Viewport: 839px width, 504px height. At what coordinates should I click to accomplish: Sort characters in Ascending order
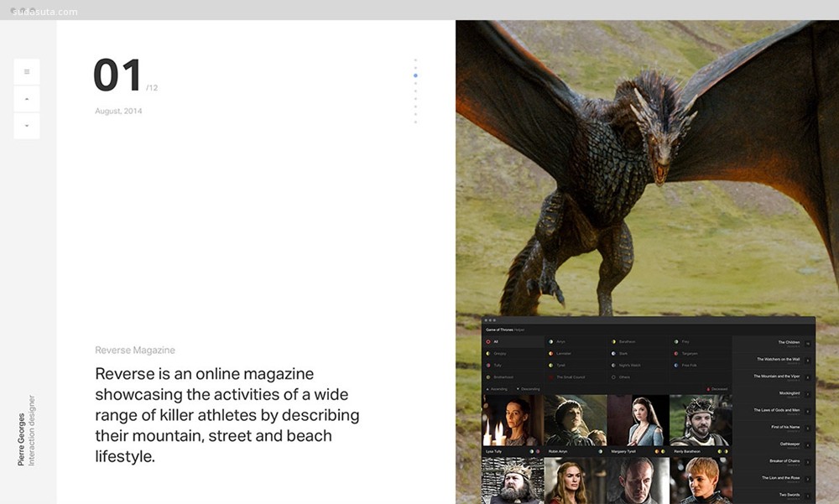pos(497,389)
